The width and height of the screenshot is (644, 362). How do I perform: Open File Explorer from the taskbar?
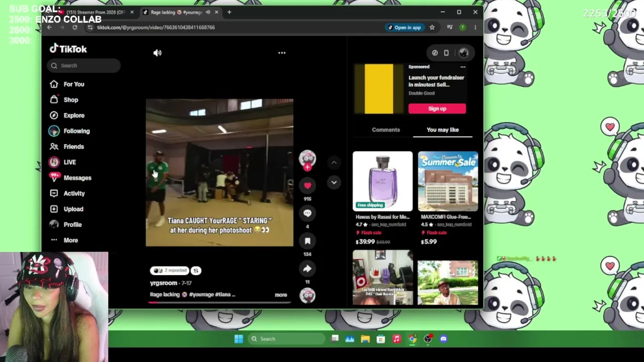pos(365,339)
